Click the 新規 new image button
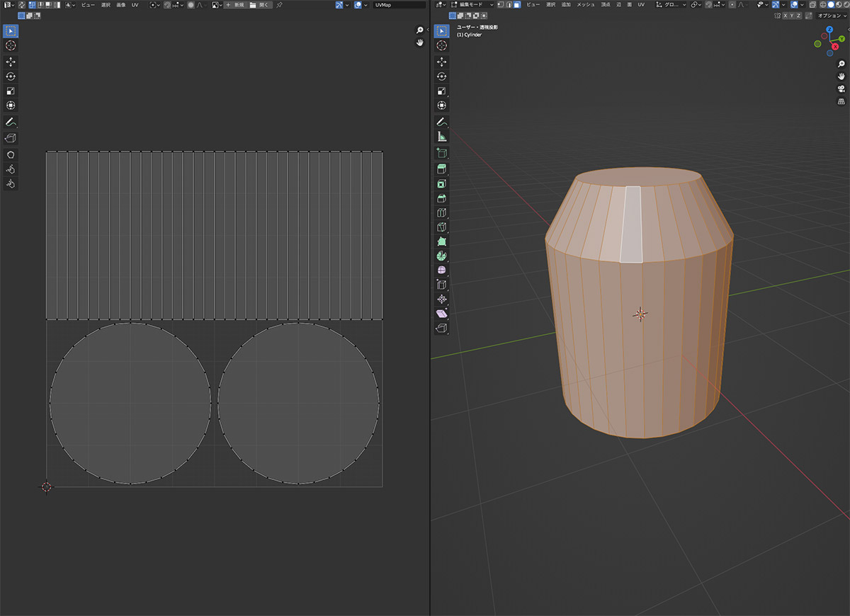 234,5
